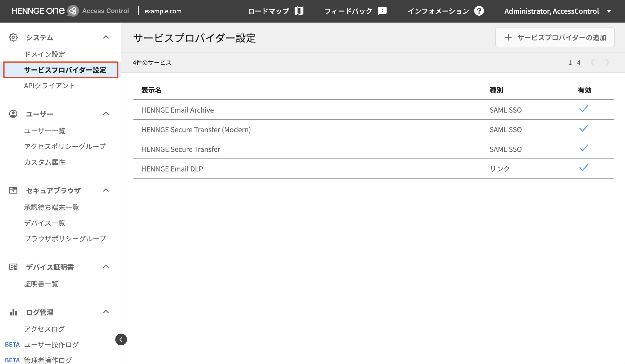Click the Log Management bar chart icon
Viewport: 625px width, 364px height.
coord(13,312)
